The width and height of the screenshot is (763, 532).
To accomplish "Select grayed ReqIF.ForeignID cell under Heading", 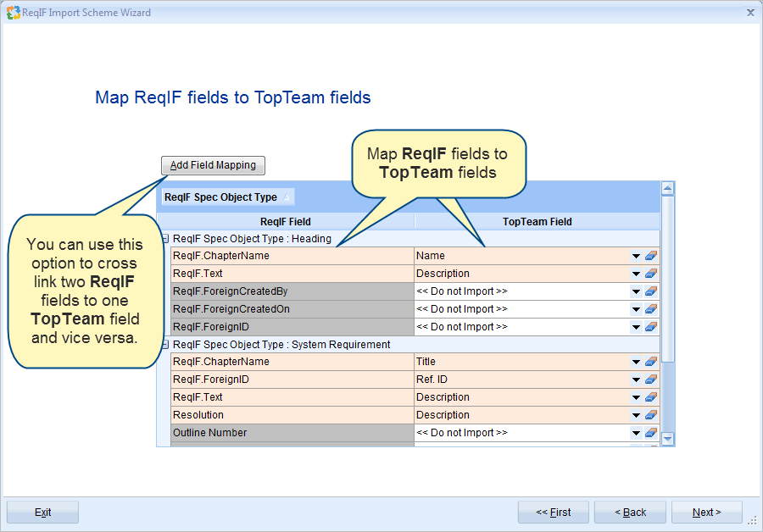I will [292, 327].
